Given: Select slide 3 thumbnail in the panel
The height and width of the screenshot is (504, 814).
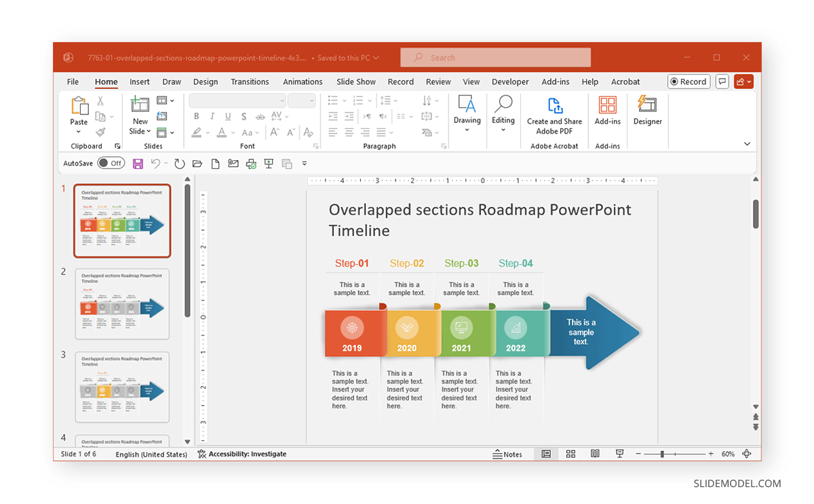Looking at the screenshot, I should click(122, 387).
